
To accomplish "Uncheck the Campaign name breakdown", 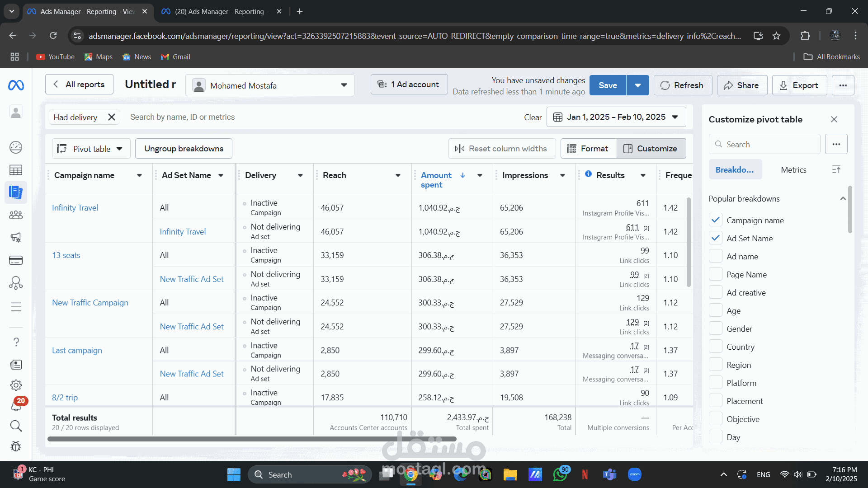I will point(715,220).
